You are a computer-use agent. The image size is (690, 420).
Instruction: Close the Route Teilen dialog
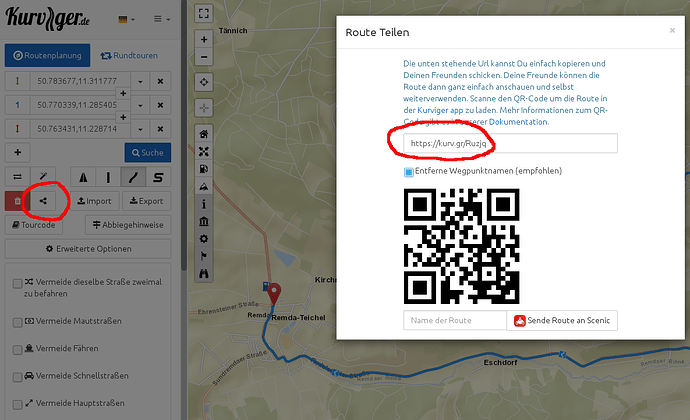pos(672,30)
